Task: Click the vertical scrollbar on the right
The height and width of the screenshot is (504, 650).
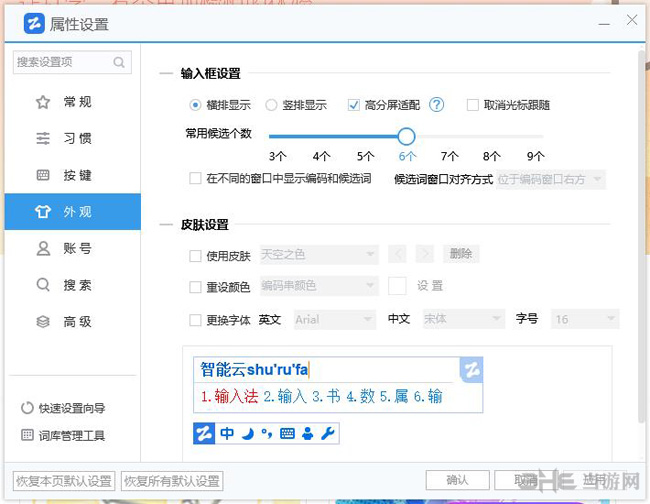Action: click(x=641, y=236)
